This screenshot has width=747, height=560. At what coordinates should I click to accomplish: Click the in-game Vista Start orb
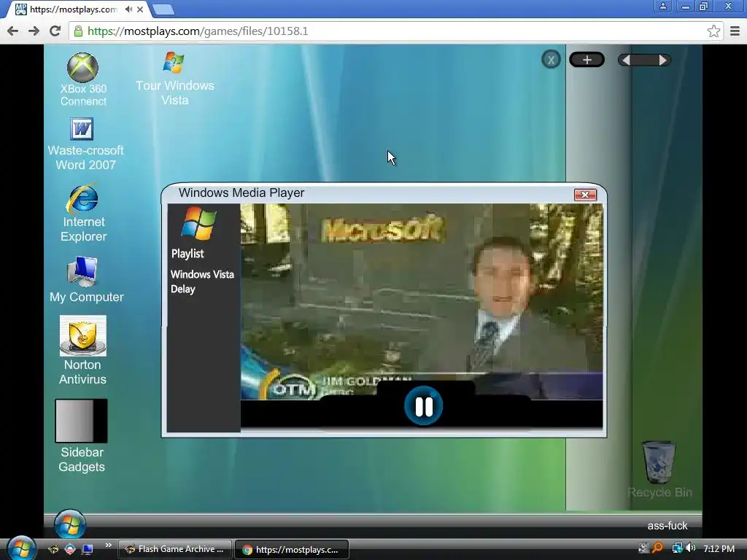[x=70, y=524]
